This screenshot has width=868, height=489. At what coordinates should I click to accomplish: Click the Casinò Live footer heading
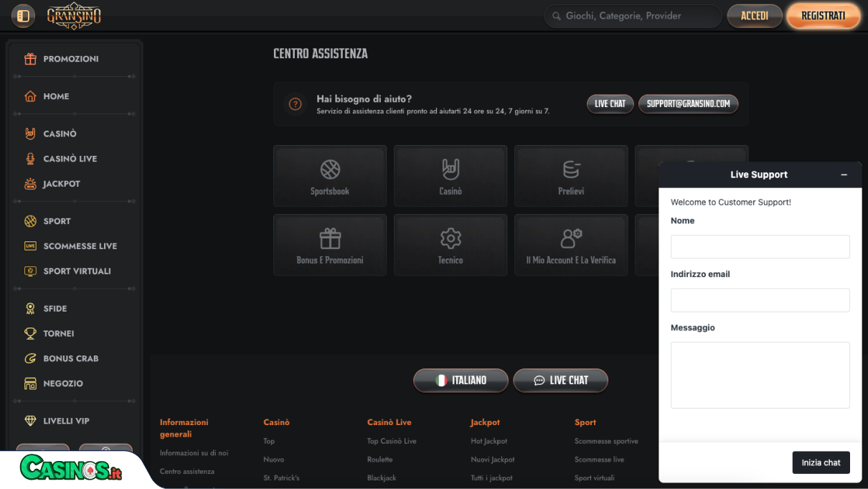click(x=389, y=422)
